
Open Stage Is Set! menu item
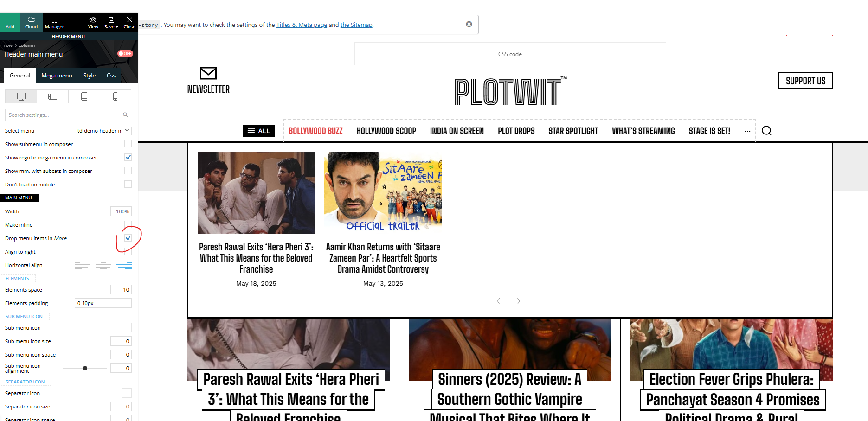tap(709, 131)
